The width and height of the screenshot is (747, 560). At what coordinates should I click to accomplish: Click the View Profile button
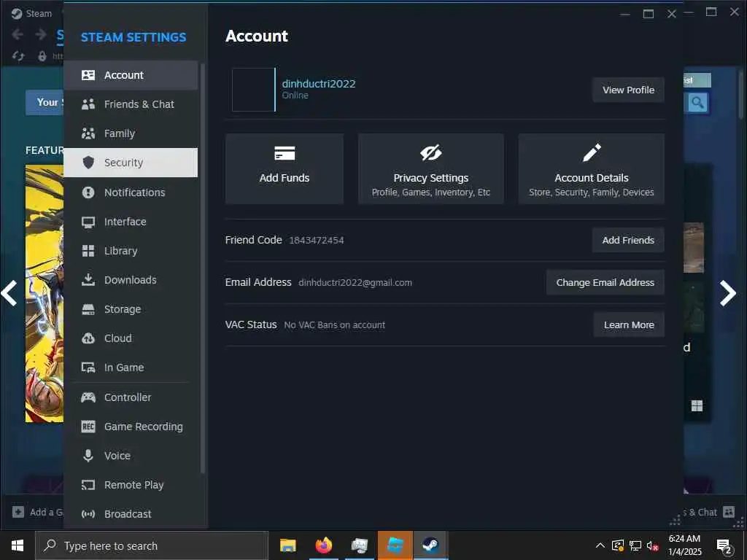click(x=628, y=90)
